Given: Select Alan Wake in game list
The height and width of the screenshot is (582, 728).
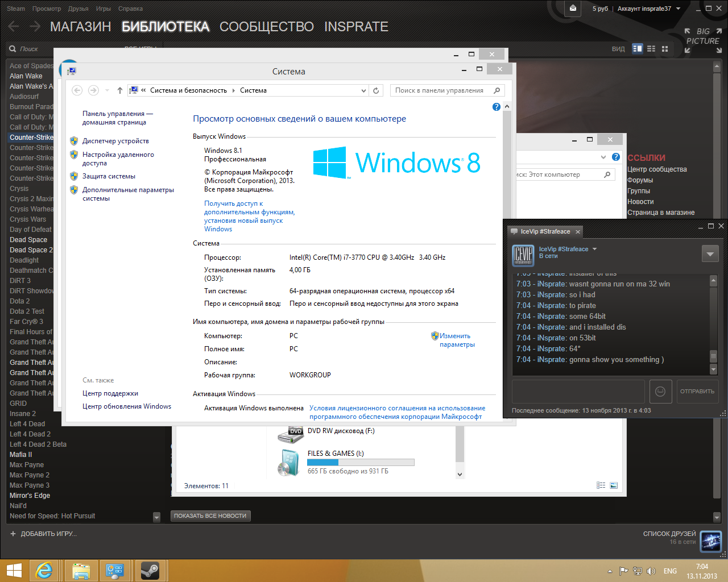Looking at the screenshot, I should (x=26, y=76).
